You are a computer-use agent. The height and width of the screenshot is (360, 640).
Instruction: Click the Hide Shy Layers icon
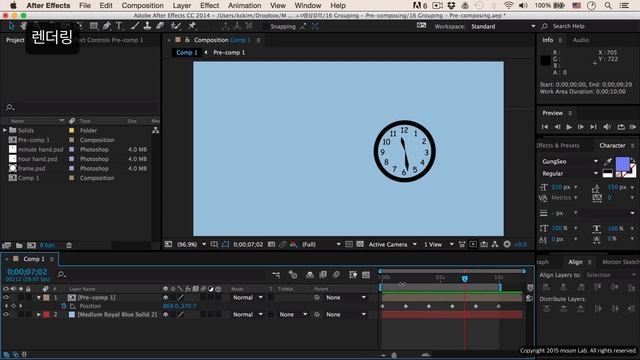click(x=310, y=275)
